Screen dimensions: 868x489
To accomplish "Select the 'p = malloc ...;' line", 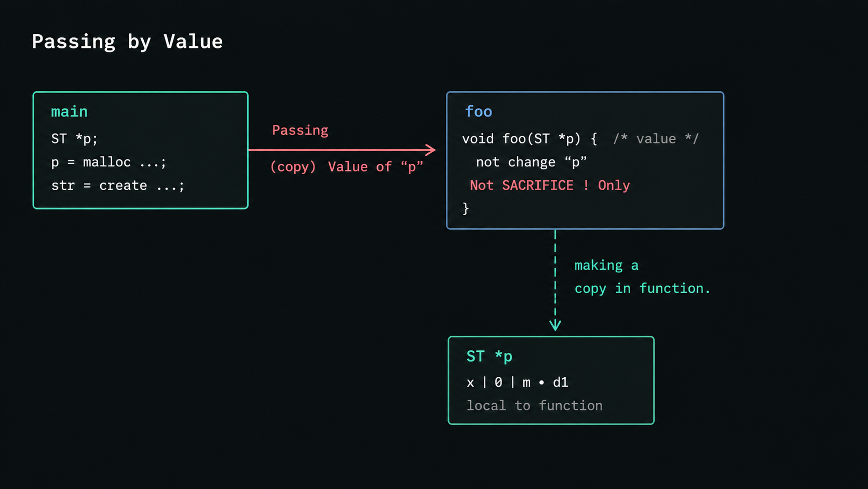I will pyautogui.click(x=108, y=162).
